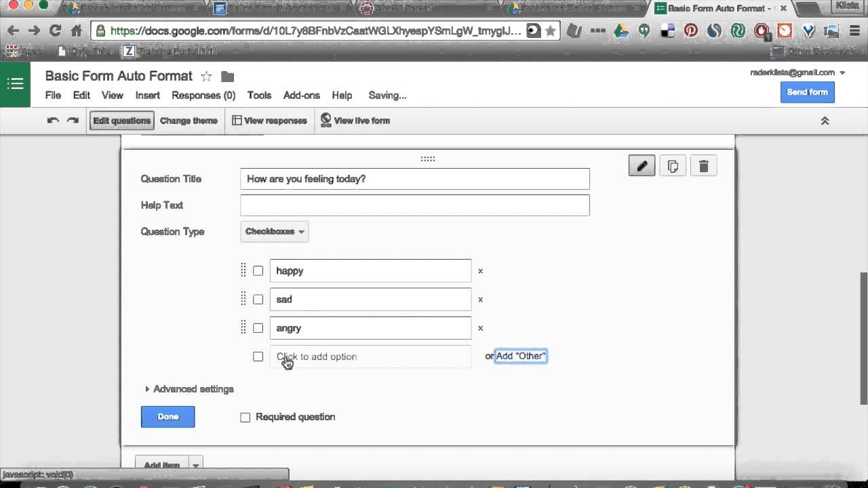
Task: Duplicate the question with the copy icon
Action: [673, 166]
